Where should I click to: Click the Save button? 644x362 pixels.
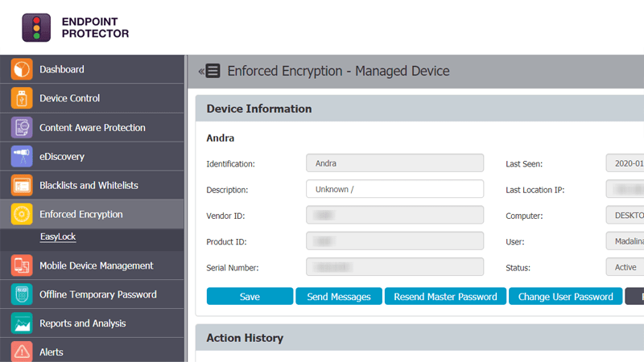pyautogui.click(x=250, y=296)
